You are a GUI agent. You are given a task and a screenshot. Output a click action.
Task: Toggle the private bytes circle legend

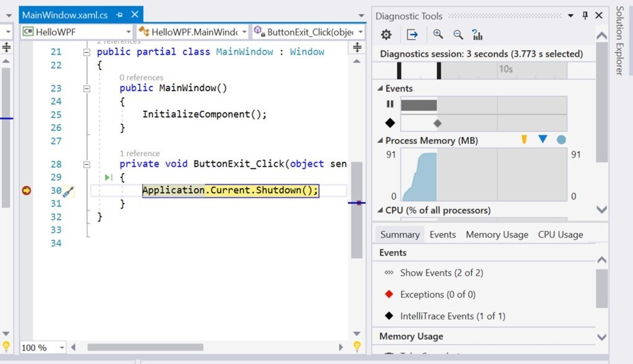[561, 140]
